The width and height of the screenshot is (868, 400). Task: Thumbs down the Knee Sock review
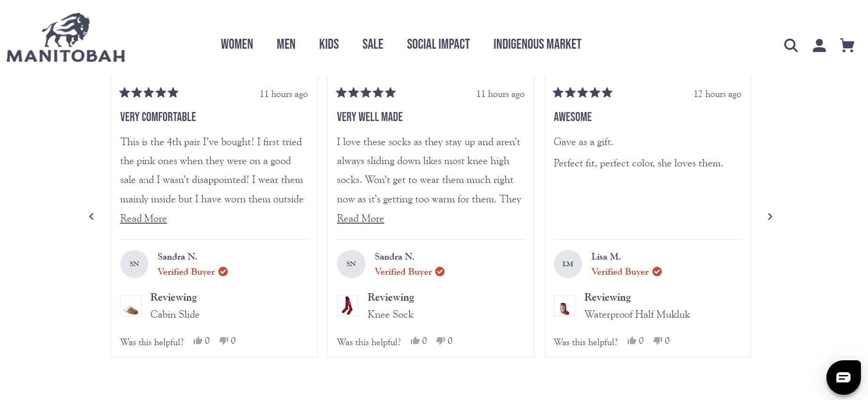pos(441,340)
